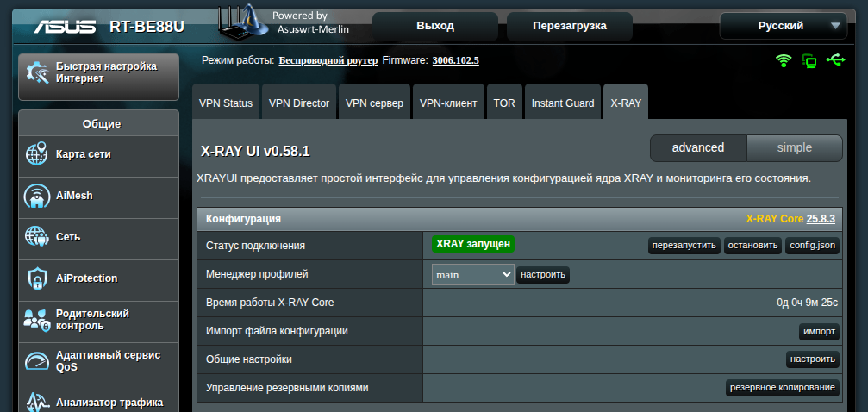Restart XRAY with перезапустить button
Image resolution: width=868 pixels, height=412 pixels.
click(684, 246)
